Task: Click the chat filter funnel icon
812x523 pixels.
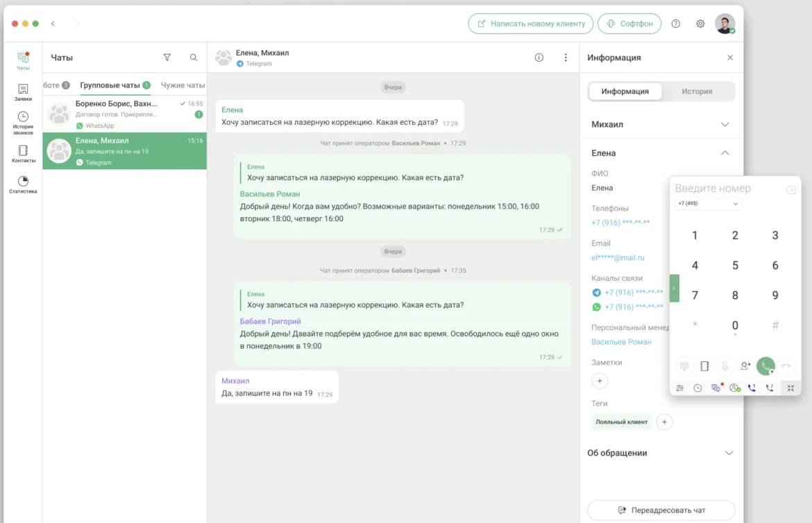Action: (167, 58)
